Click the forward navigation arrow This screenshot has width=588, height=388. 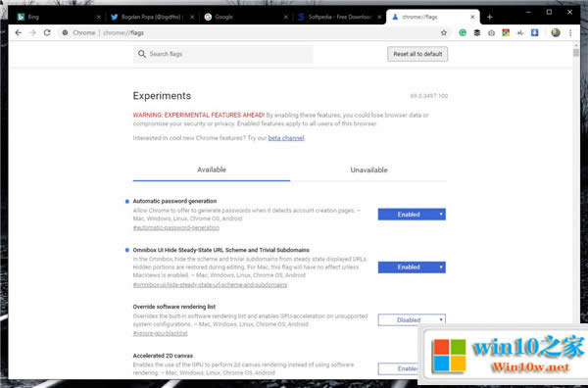pos(32,33)
